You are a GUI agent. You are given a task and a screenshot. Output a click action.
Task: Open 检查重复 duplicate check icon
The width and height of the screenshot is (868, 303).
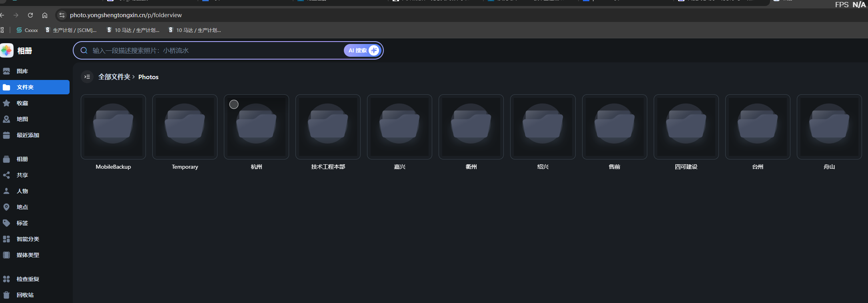click(x=6, y=279)
